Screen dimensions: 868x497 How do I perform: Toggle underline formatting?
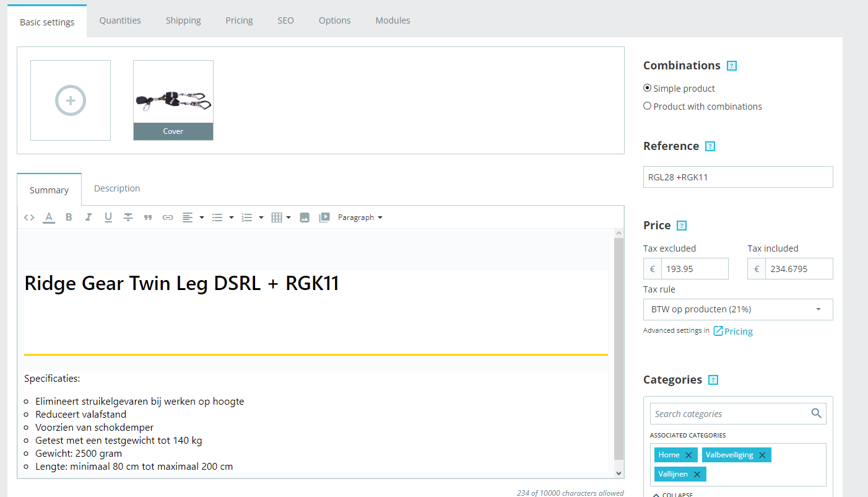click(x=108, y=218)
